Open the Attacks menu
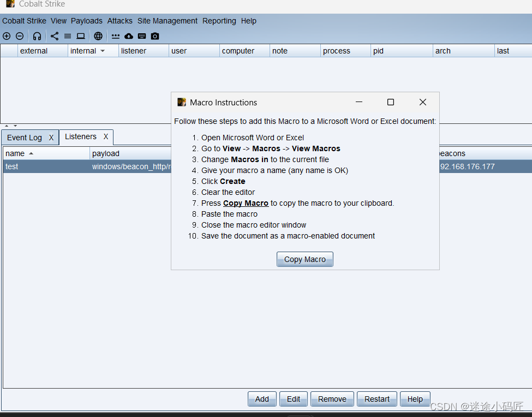Viewport: 532px width, 417px height. [119, 21]
